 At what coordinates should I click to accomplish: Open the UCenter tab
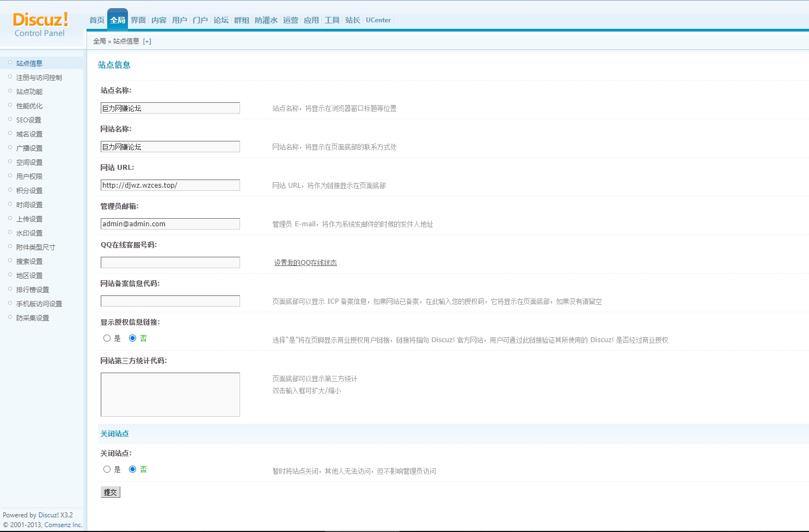(x=378, y=20)
